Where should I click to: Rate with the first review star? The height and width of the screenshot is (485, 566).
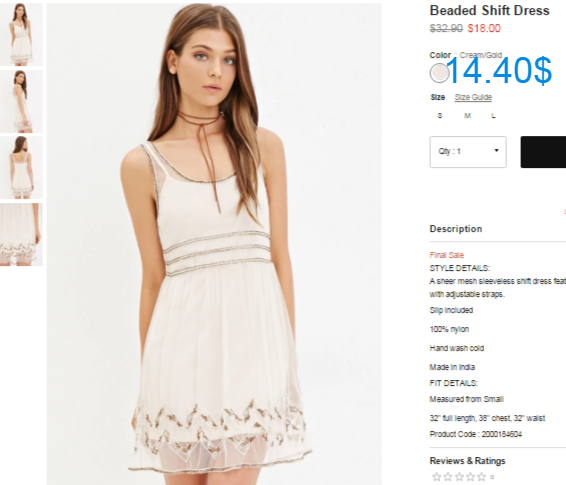pos(436,477)
